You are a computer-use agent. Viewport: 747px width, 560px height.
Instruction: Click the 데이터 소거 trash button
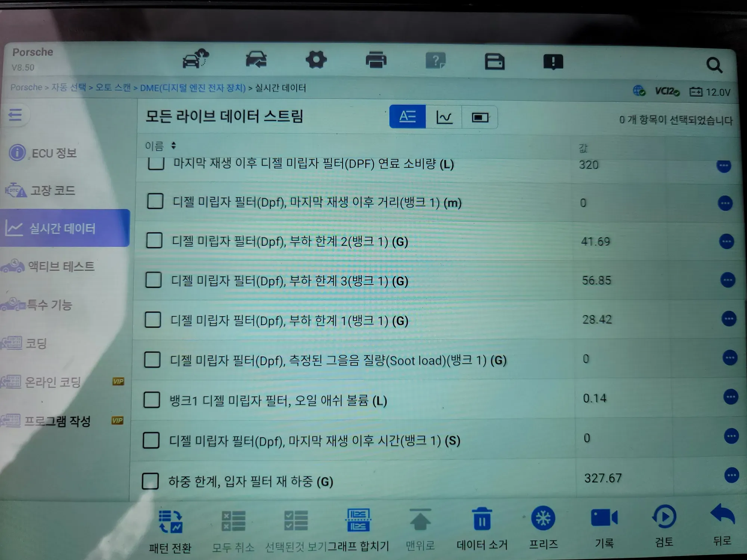coord(482,529)
